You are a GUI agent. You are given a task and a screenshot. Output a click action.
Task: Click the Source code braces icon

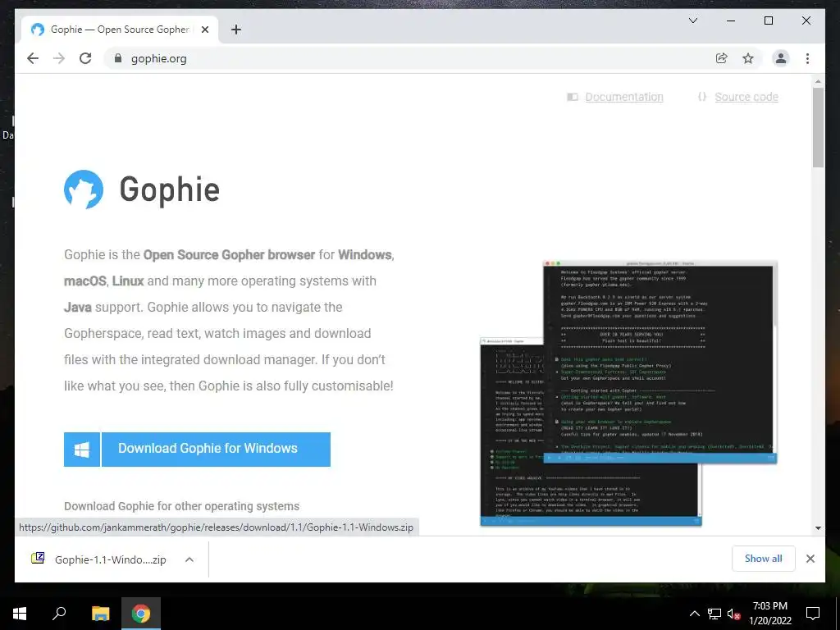pyautogui.click(x=702, y=97)
